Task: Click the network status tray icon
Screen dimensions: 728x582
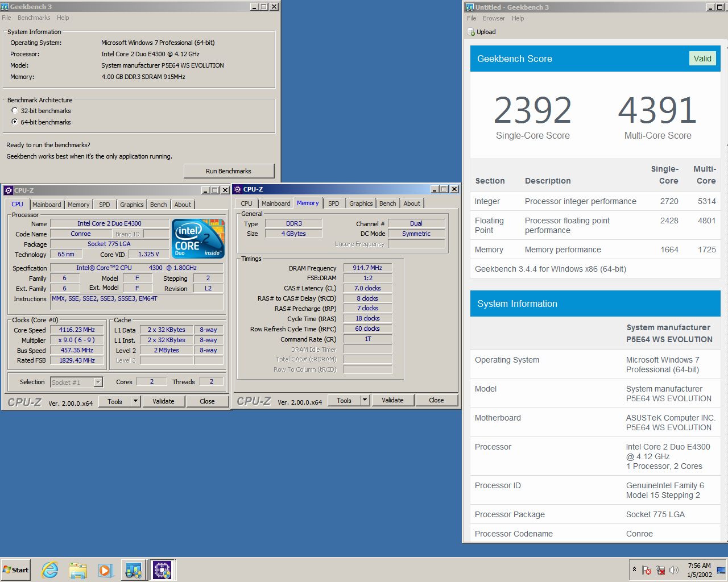Action: [660, 569]
